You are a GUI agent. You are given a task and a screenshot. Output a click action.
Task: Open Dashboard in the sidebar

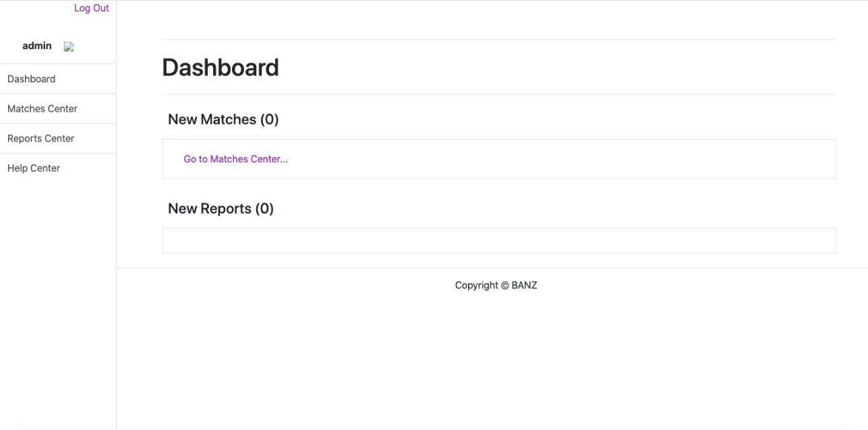(x=32, y=79)
